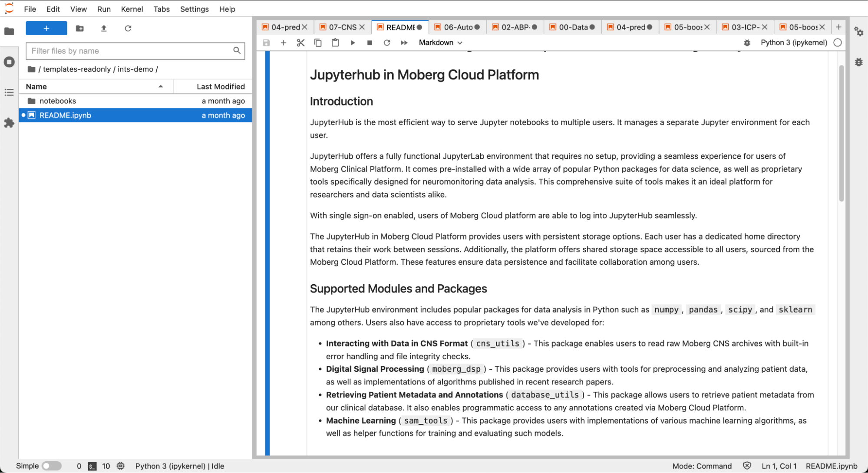
Task: Select Python 3 (ipykernel) kernel name button
Action: (793, 43)
